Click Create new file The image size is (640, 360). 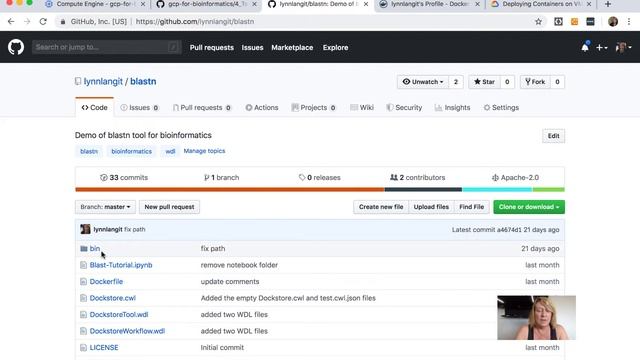pos(381,207)
